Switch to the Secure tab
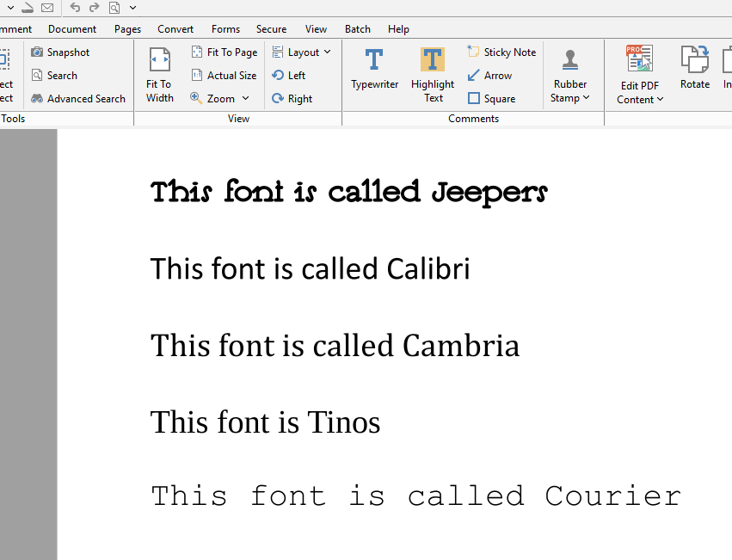Image resolution: width=732 pixels, height=560 pixels. (271, 29)
